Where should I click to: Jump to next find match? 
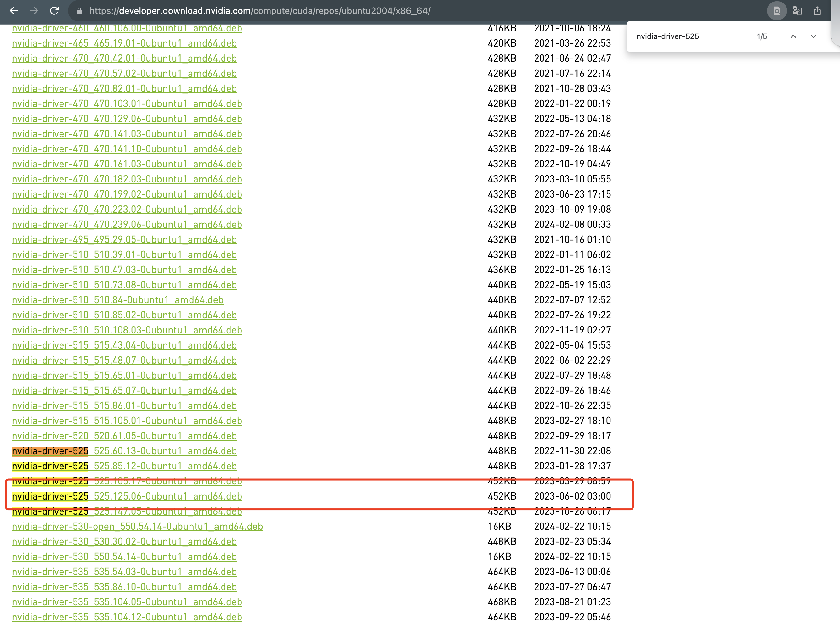coord(813,36)
